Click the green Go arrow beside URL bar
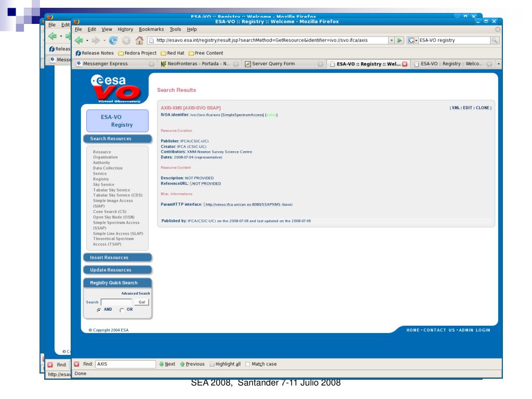Image resolution: width=532 pixels, height=399 pixels. click(x=400, y=41)
